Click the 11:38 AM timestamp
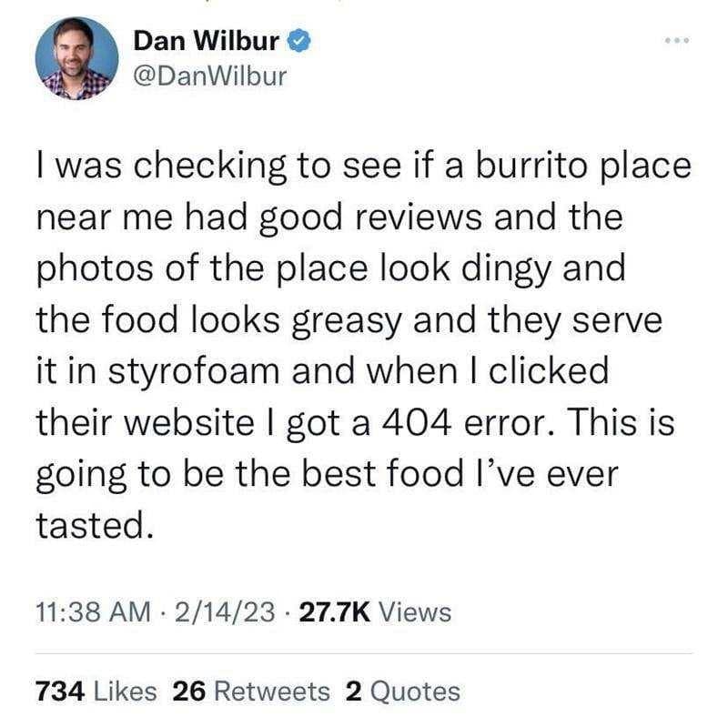 (x=94, y=611)
